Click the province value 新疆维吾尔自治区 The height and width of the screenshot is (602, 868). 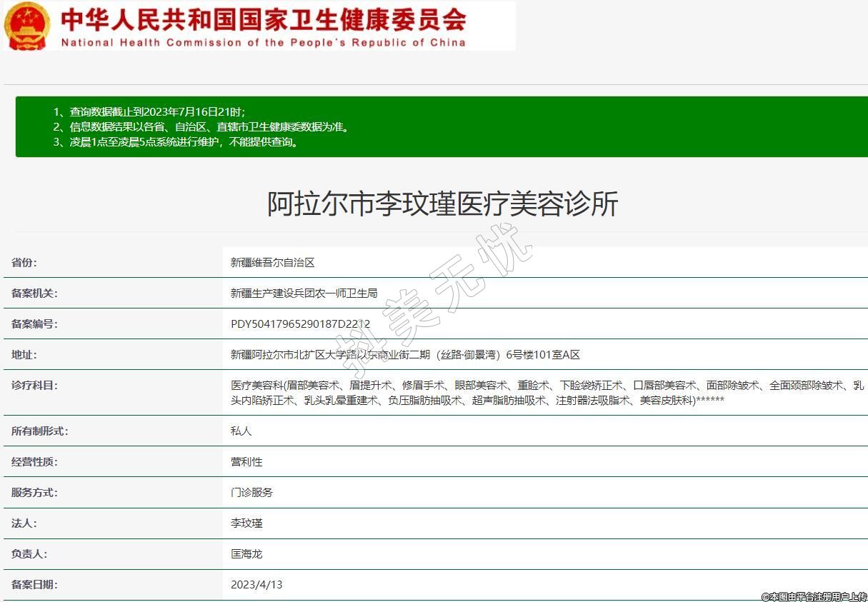272,263
